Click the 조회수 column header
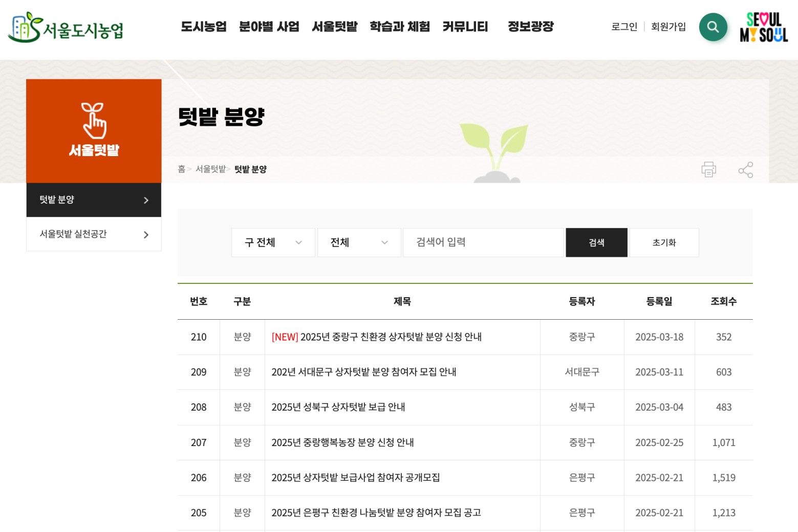This screenshot has height=532, width=798. 724,302
